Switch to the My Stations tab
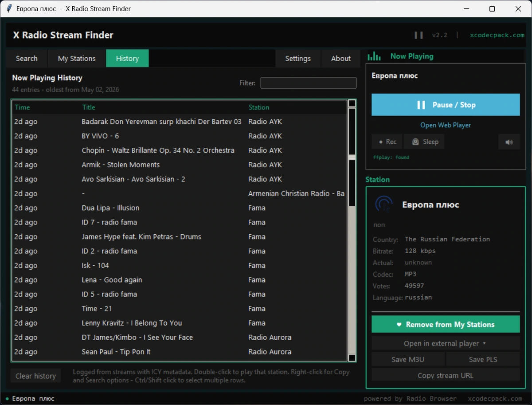Screen dimensions: 532x405 tap(77, 59)
